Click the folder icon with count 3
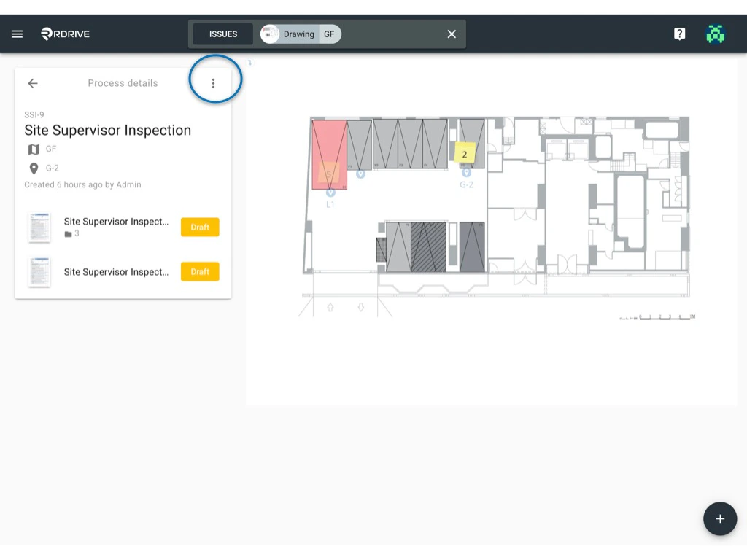747x560 pixels. pos(68,234)
